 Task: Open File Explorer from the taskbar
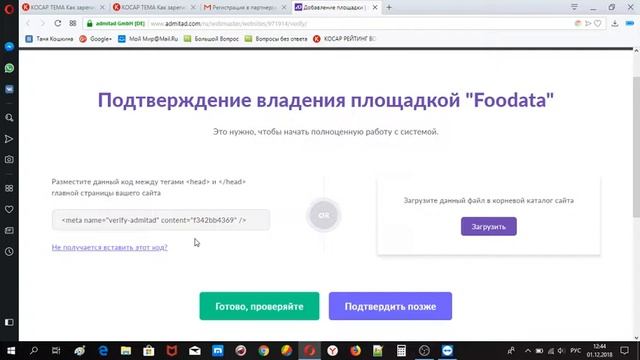[126, 351]
